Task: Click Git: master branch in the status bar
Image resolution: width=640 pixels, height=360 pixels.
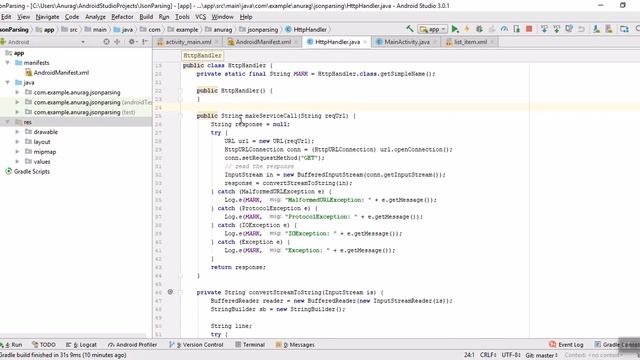Action: point(541,355)
